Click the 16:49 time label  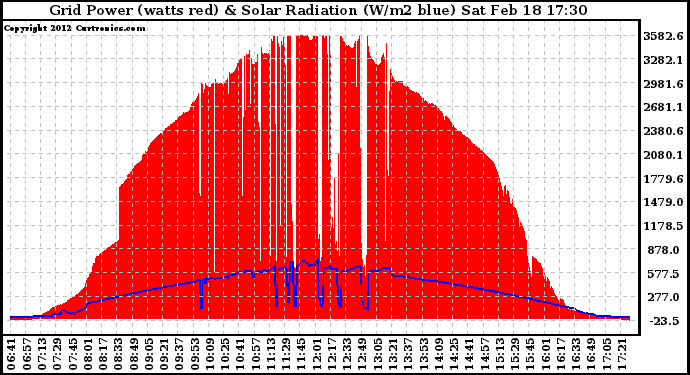click(x=591, y=353)
